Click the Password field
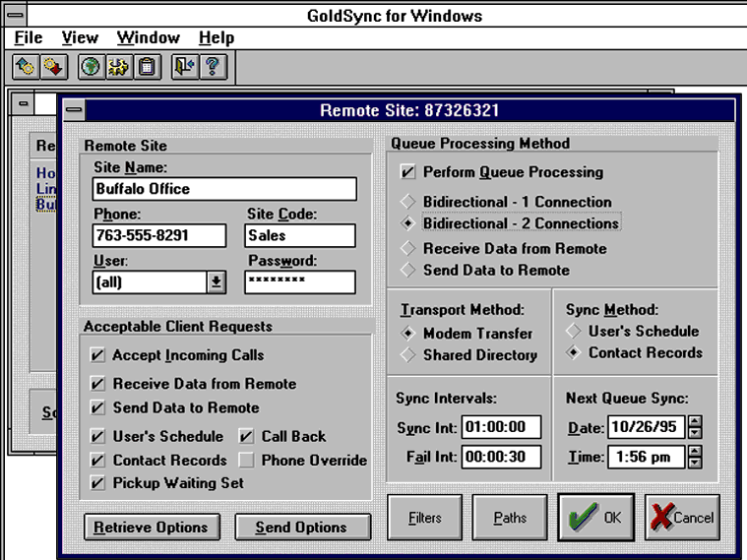This screenshot has height=560, width=747. 300,282
